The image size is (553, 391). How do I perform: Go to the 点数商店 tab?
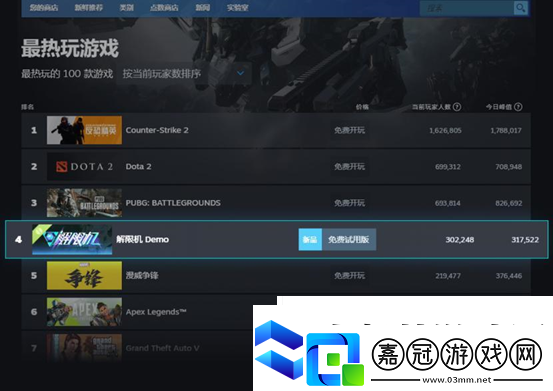pyautogui.click(x=164, y=7)
